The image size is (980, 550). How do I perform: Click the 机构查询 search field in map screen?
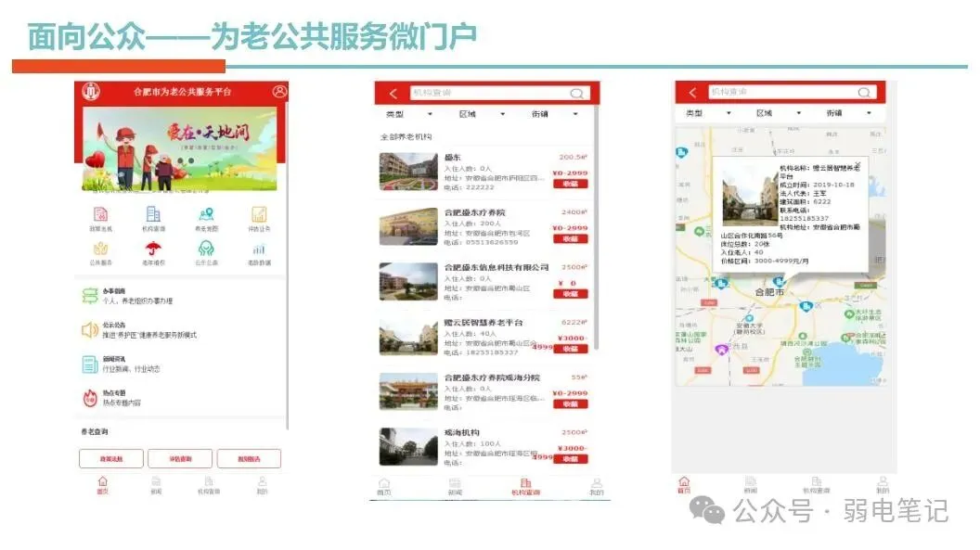point(792,92)
